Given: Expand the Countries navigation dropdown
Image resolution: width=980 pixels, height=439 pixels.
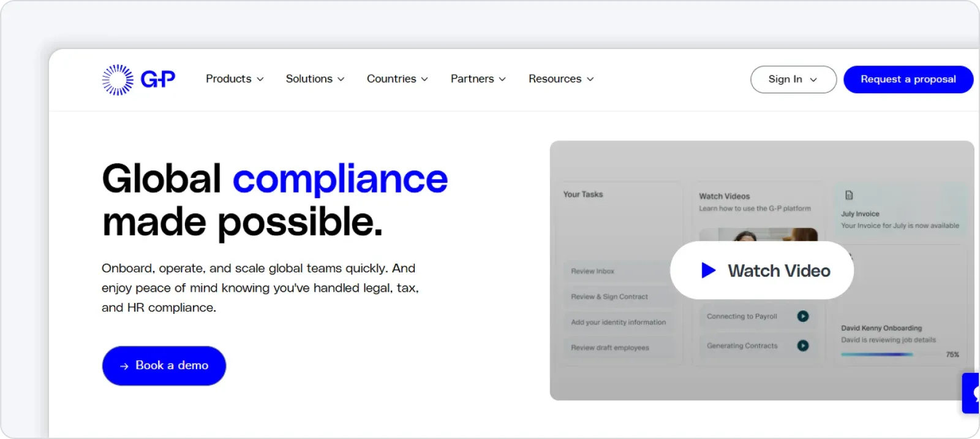Looking at the screenshot, I should pyautogui.click(x=397, y=79).
